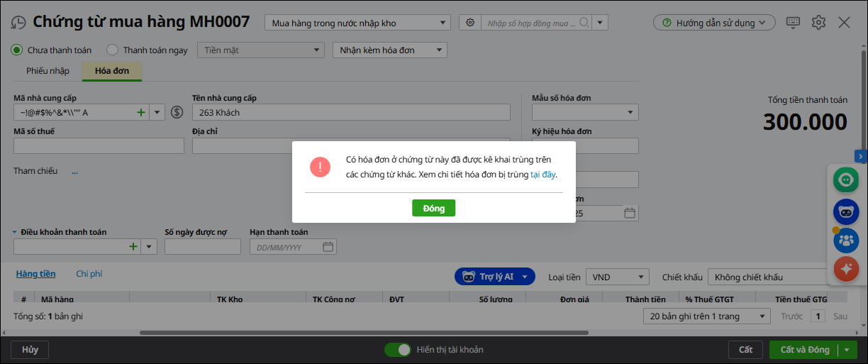This screenshot has height=364, width=868.
Task: Click the Hủy button
Action: coord(30,349)
